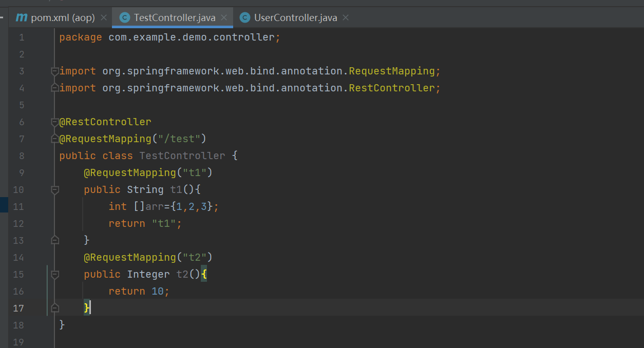The width and height of the screenshot is (644, 348).
Task: Click the highlighted closing brace on line 17
Action: [87, 307]
